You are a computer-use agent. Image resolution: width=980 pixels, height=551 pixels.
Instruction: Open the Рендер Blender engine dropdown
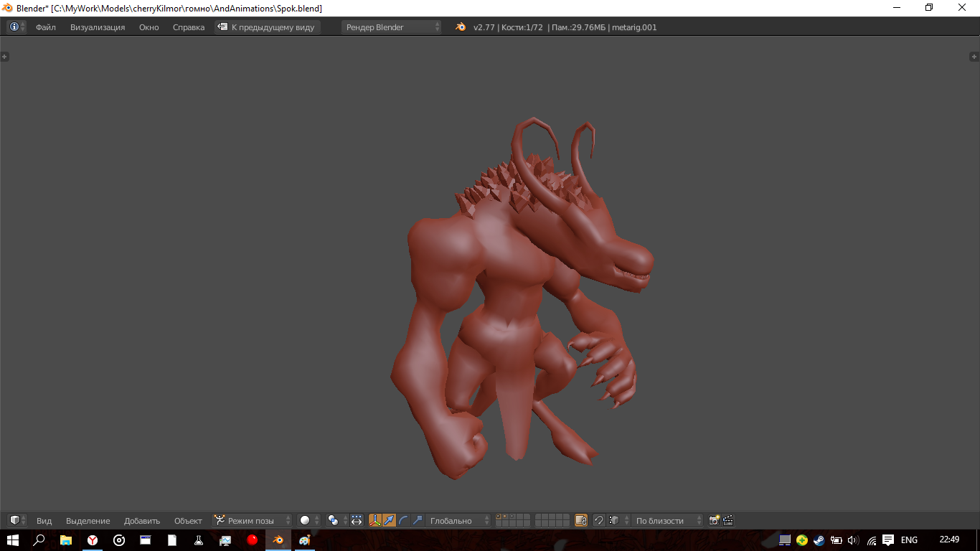click(392, 27)
